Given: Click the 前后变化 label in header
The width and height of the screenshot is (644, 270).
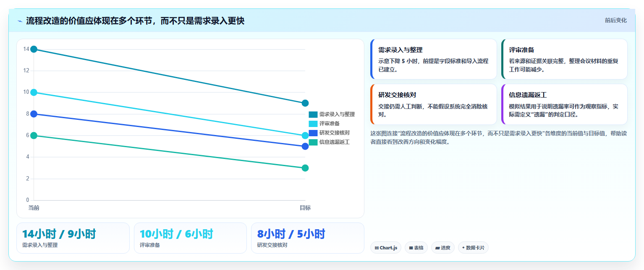Looking at the screenshot, I should 616,20.
